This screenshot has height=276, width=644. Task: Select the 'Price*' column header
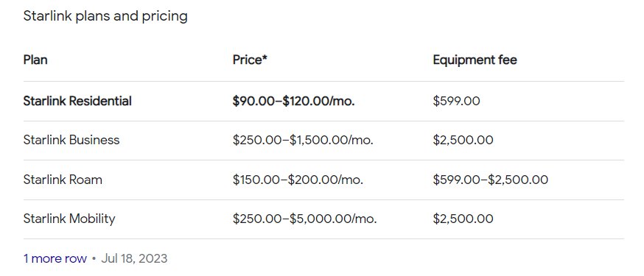pyautogui.click(x=250, y=60)
